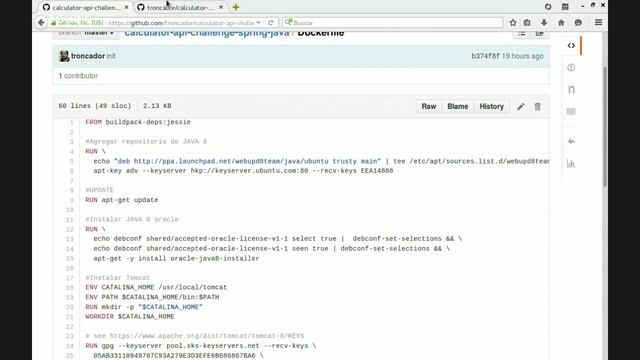Show the file History
640x360 pixels.
pos(491,107)
